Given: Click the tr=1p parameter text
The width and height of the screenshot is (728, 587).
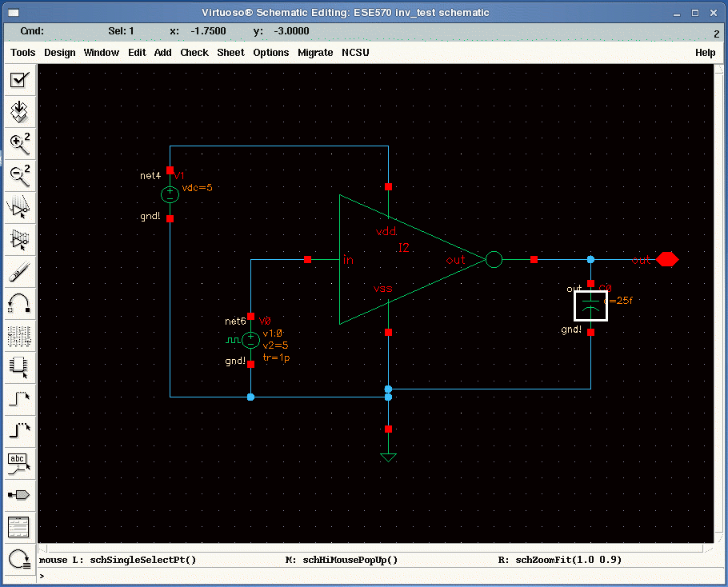Looking at the screenshot, I should click(276, 357).
